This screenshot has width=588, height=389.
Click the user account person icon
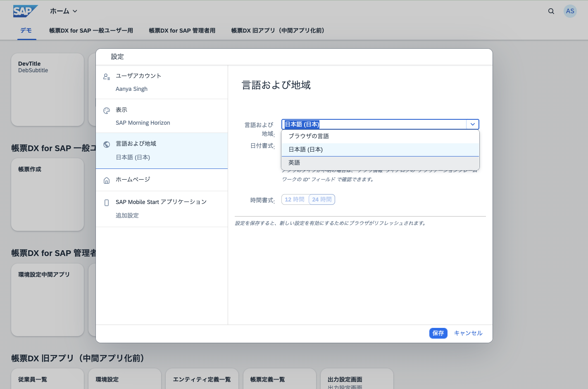pyautogui.click(x=107, y=77)
